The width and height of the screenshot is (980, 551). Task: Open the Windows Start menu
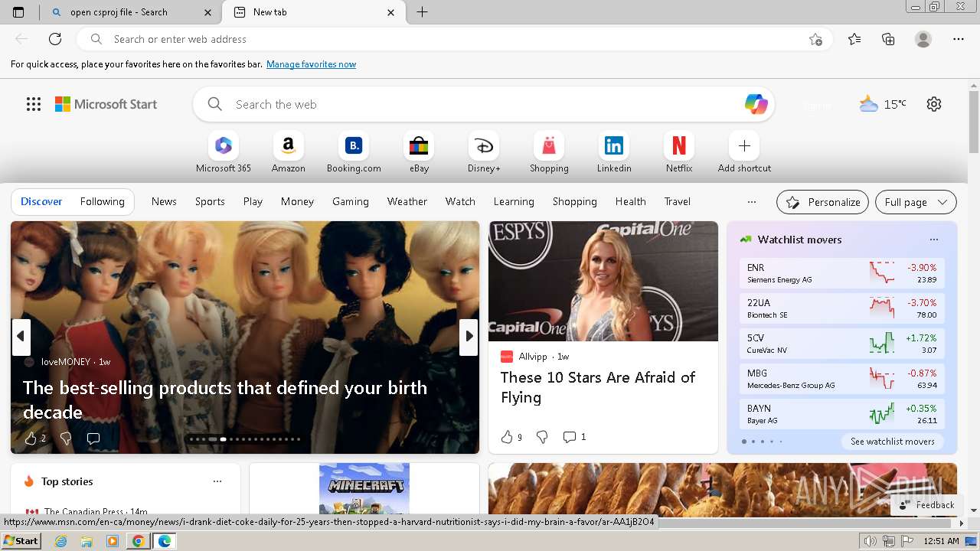[21, 540]
